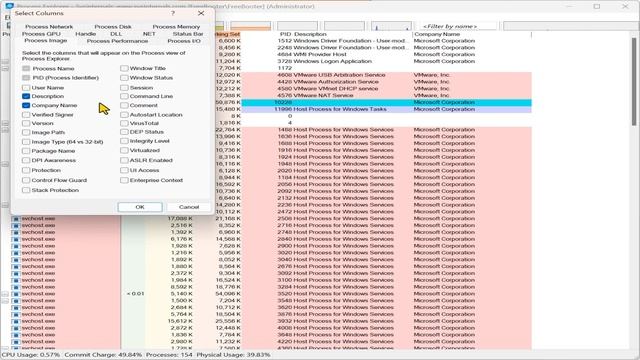Open the Process Performance tab
The height and width of the screenshot is (360, 640).
(118, 41)
